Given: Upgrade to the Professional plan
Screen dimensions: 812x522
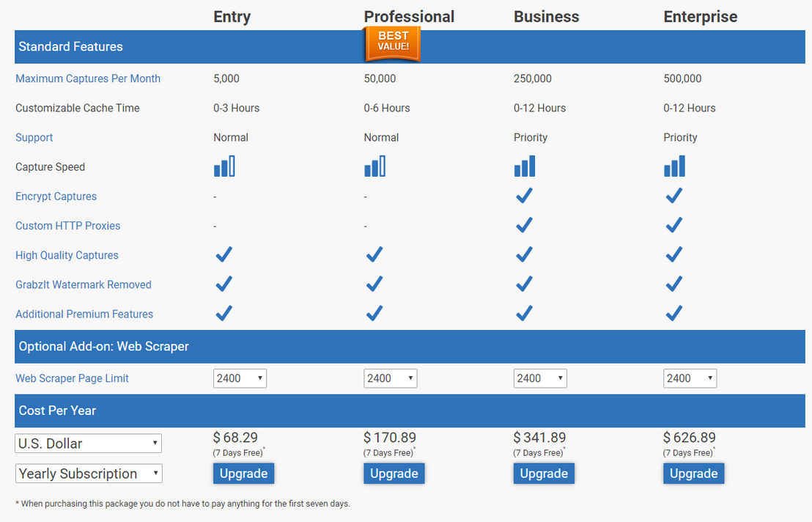Looking at the screenshot, I should pos(394,474).
